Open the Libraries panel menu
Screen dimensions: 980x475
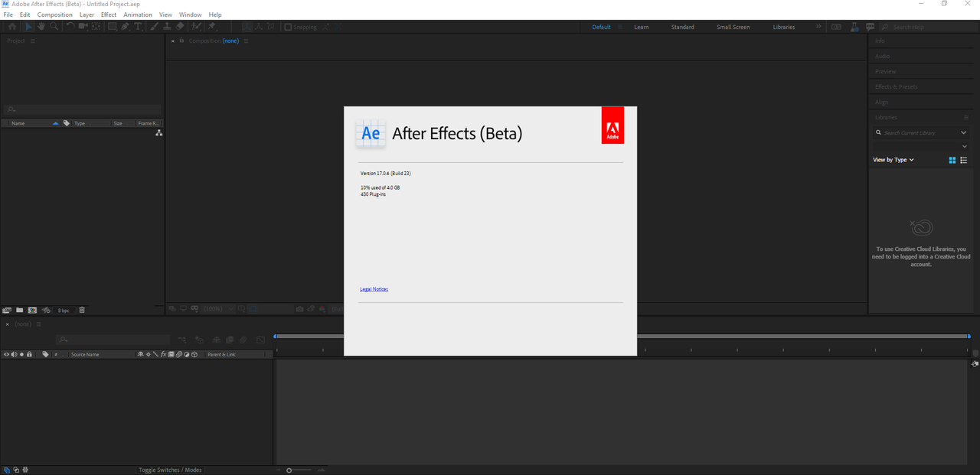(x=966, y=117)
